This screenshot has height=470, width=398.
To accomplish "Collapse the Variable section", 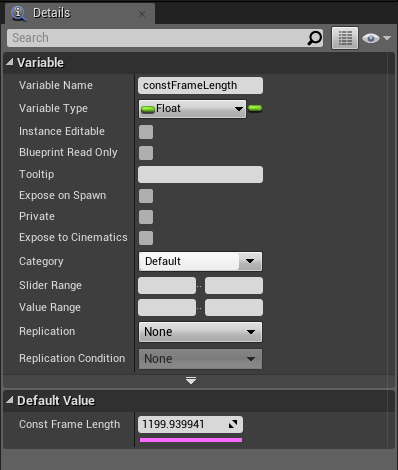I will [10, 62].
